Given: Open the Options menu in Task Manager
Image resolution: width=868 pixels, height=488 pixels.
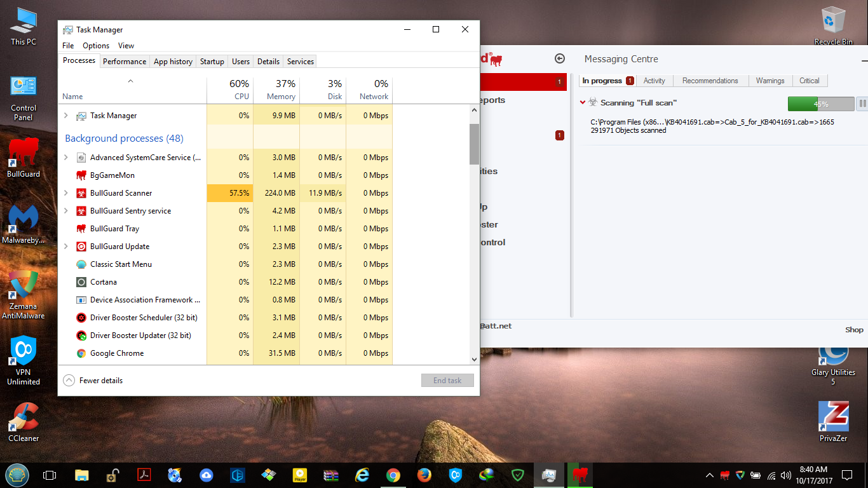Looking at the screenshot, I should pos(96,46).
